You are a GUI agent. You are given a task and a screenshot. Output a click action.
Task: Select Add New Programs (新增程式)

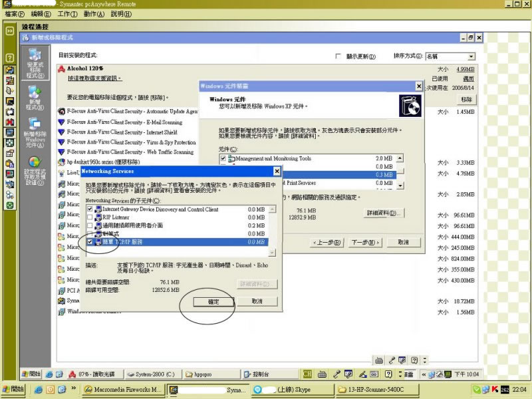pos(35,97)
